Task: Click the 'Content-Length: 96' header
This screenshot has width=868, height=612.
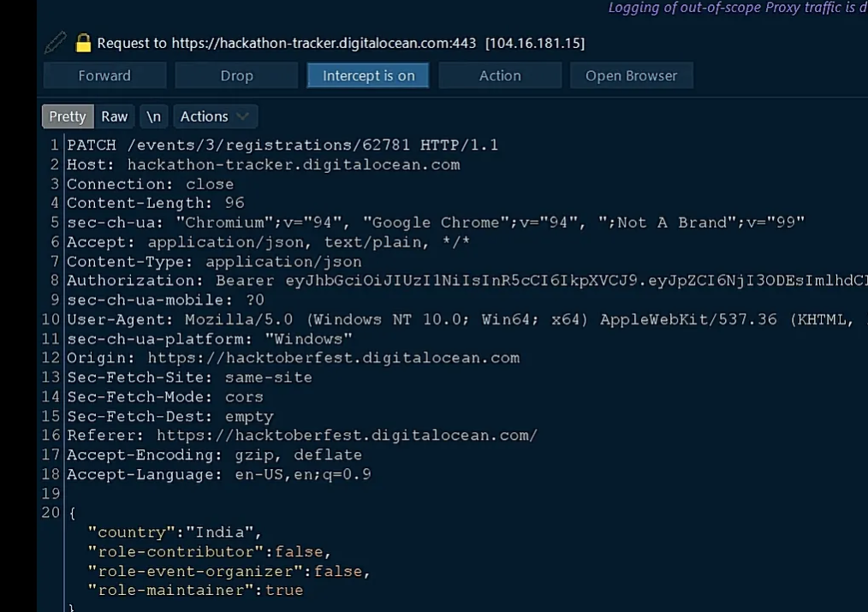Action: point(156,203)
